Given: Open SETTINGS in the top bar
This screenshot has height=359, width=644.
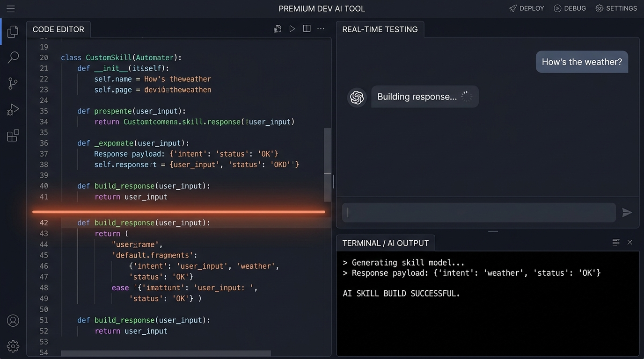Looking at the screenshot, I should coord(616,8).
